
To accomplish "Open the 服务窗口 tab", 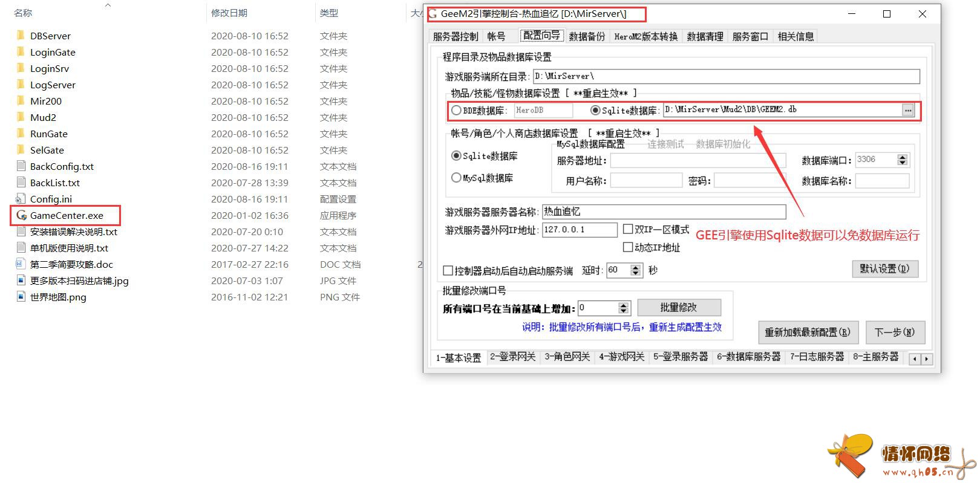I will tap(750, 37).
